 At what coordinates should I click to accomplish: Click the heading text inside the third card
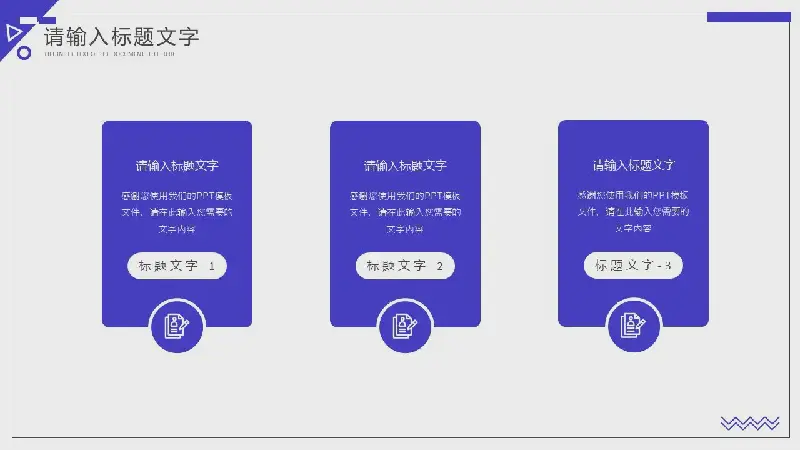[x=633, y=165]
